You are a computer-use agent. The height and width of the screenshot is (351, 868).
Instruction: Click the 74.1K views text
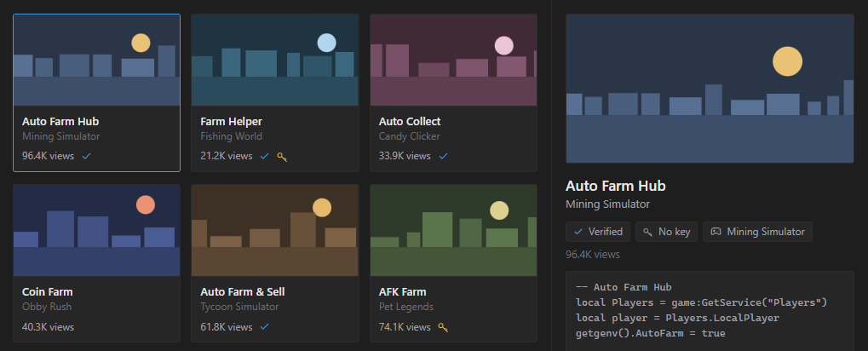405,326
